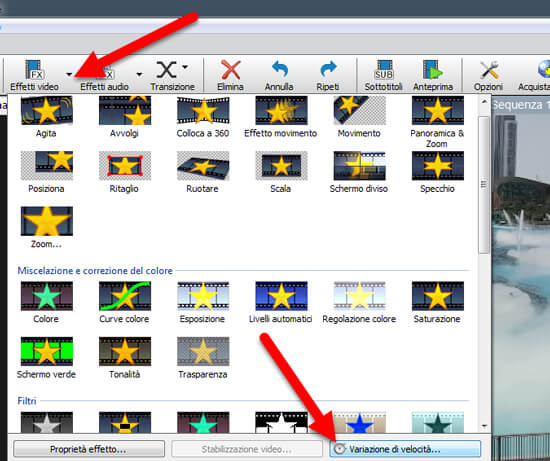
Task: Open the Transizione dropdown arrow
Action: [185, 67]
